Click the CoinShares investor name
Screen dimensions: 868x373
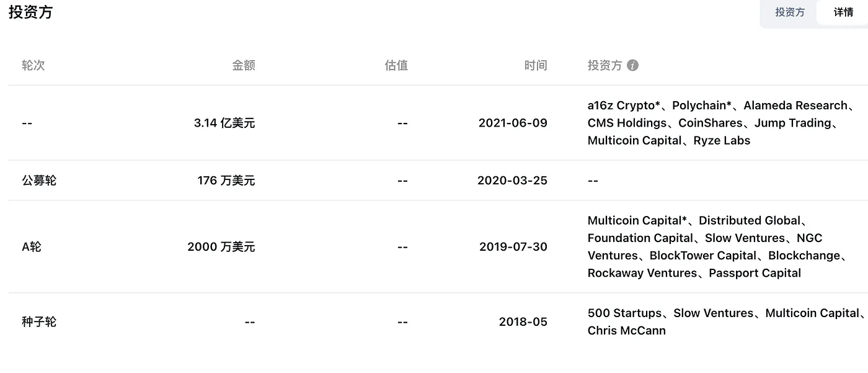pos(710,122)
